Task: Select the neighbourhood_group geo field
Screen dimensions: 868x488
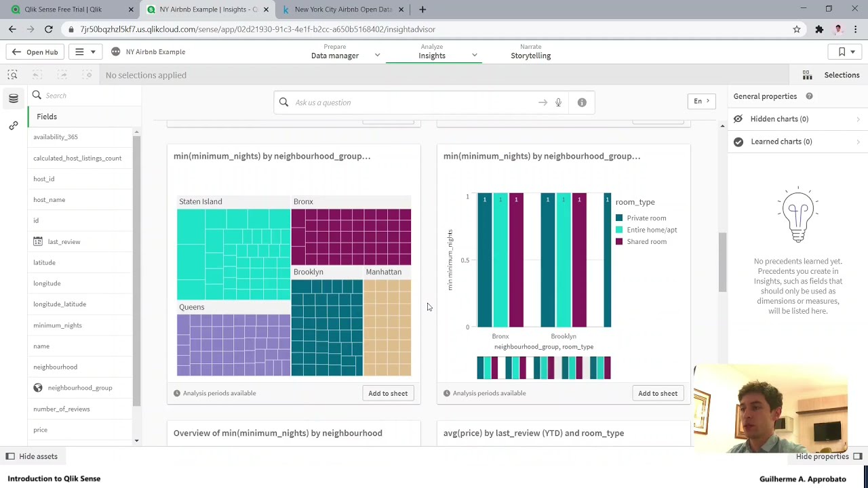Action: click(79, 388)
